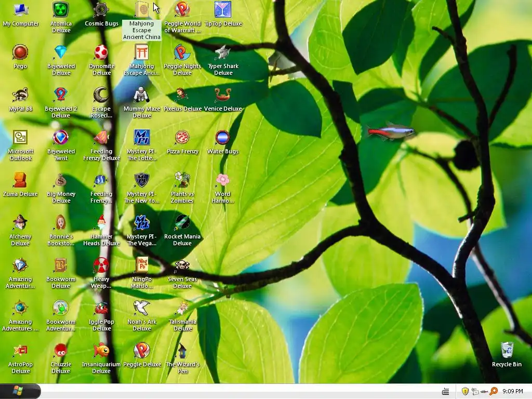Image resolution: width=532 pixels, height=399 pixels.
Task: Select the MyPal 68 raccoon icon
Action: (20, 95)
